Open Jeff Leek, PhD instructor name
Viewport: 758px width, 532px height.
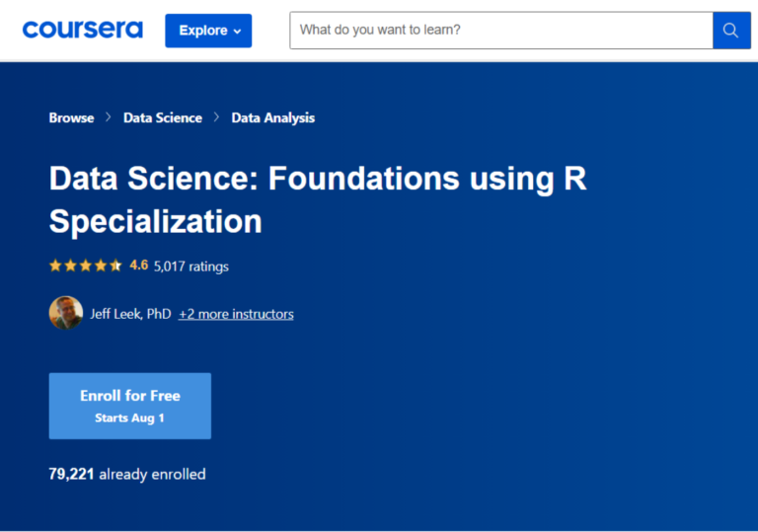coord(130,314)
